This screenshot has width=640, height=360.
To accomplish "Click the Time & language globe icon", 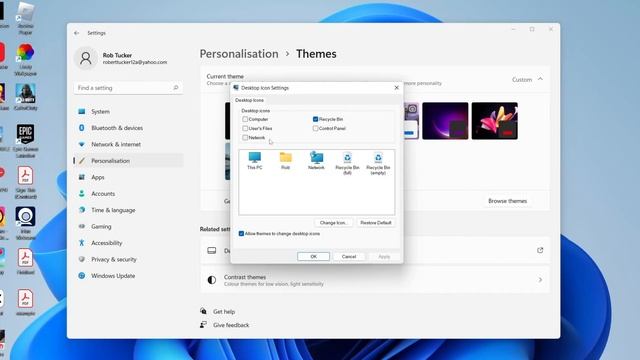I will 82,210.
